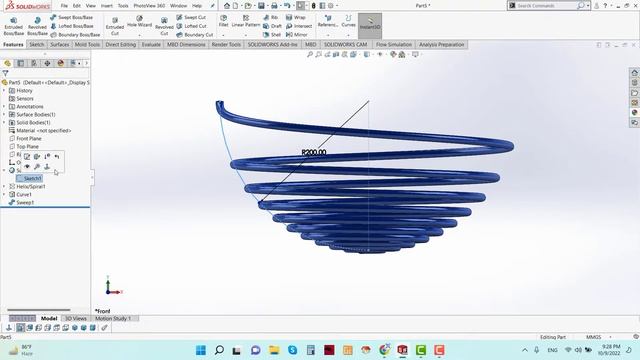This screenshot has height=360, width=640.
Task: Click Edit Sketch in context toolbar
Action: point(27,157)
